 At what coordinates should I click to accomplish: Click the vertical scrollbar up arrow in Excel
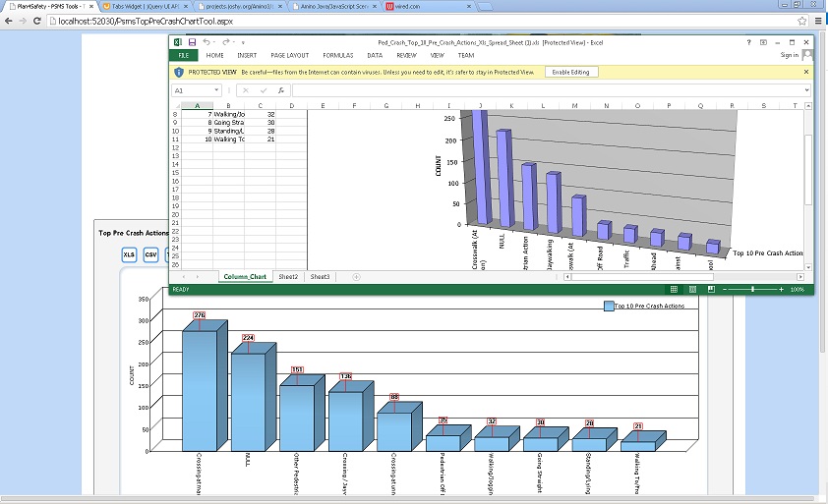point(808,106)
